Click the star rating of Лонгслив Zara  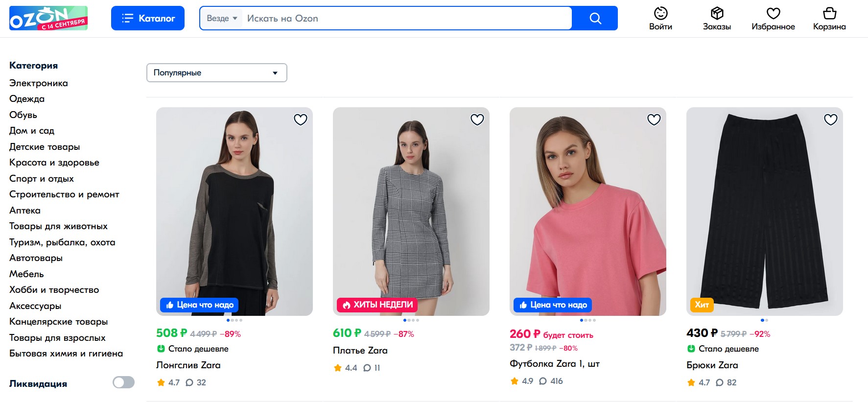tap(168, 382)
